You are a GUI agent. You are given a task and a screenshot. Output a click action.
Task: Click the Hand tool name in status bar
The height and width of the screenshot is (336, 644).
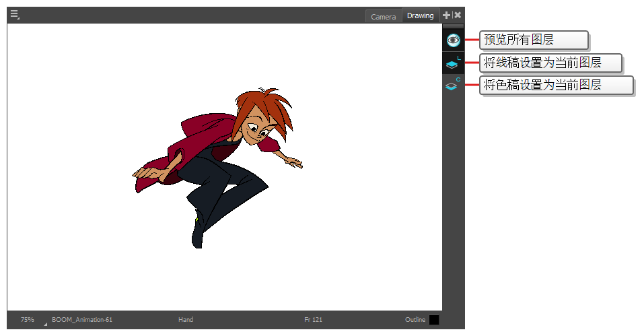coord(186,319)
